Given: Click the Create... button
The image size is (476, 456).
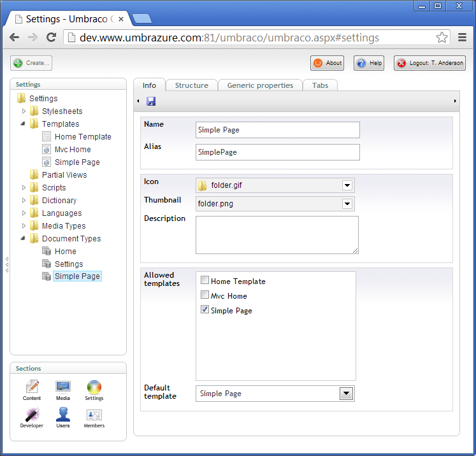Looking at the screenshot, I should click(31, 63).
